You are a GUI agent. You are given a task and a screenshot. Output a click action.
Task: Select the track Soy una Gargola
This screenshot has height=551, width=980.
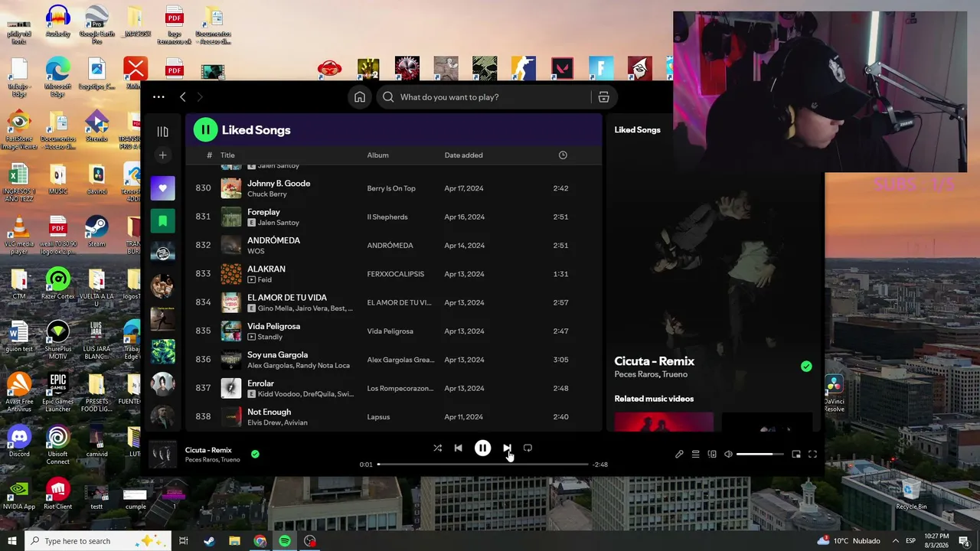point(277,355)
